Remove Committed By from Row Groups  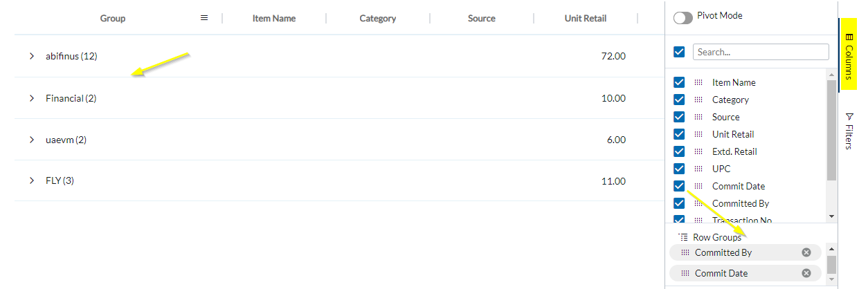tap(806, 252)
